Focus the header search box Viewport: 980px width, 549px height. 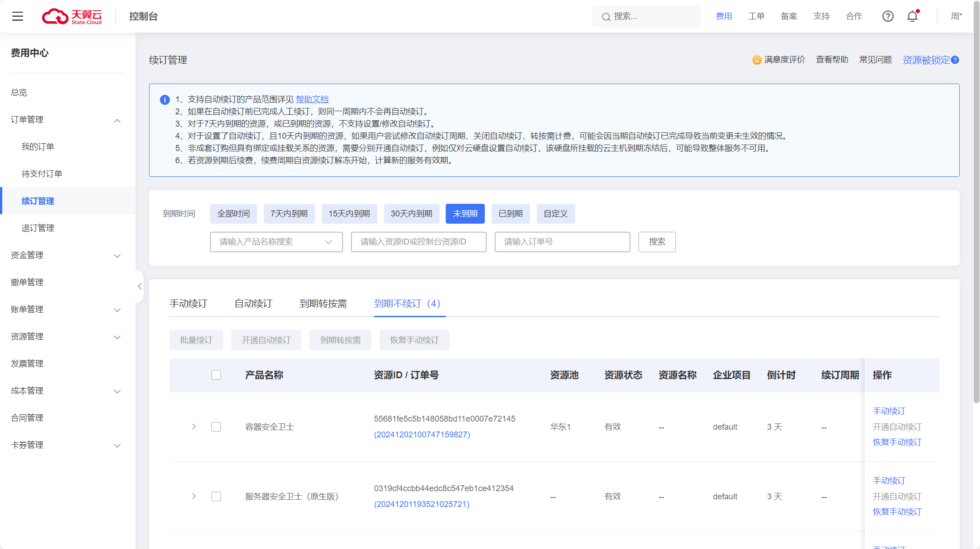(647, 16)
